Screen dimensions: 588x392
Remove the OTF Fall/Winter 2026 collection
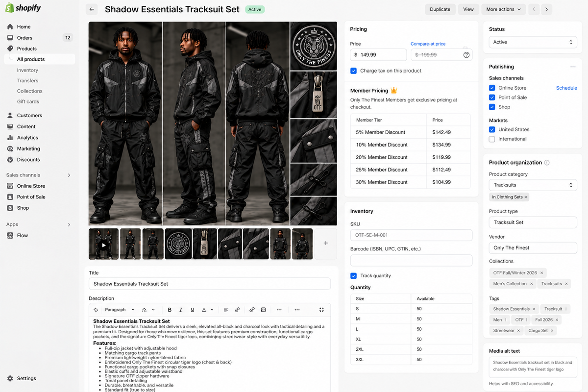(541, 273)
